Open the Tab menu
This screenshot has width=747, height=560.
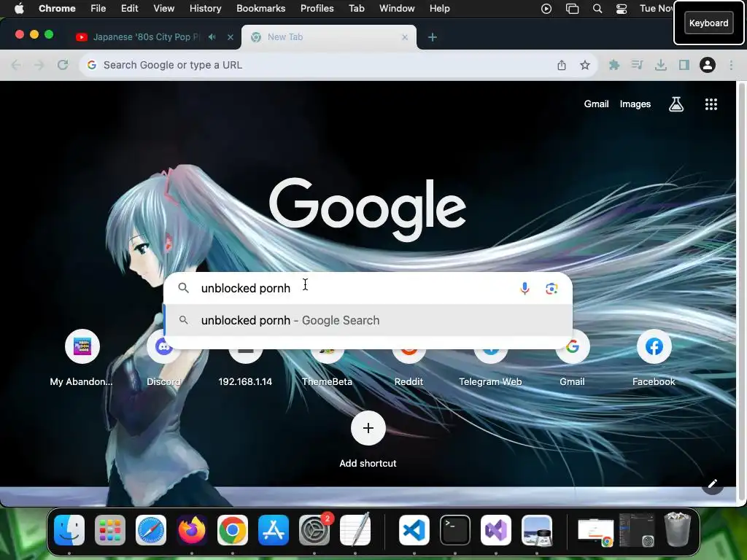pos(356,8)
